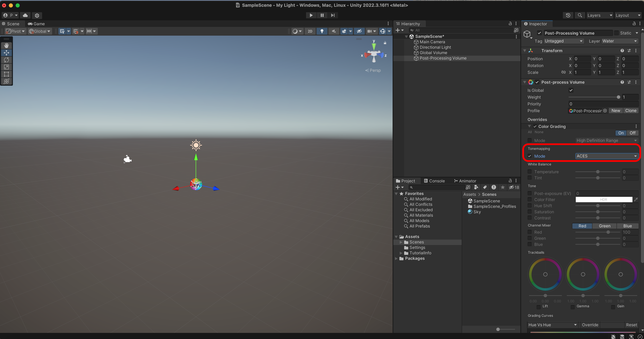The height and width of the screenshot is (339, 644).
Task: Toggle scene lighting bulb icon
Action: (x=322, y=31)
